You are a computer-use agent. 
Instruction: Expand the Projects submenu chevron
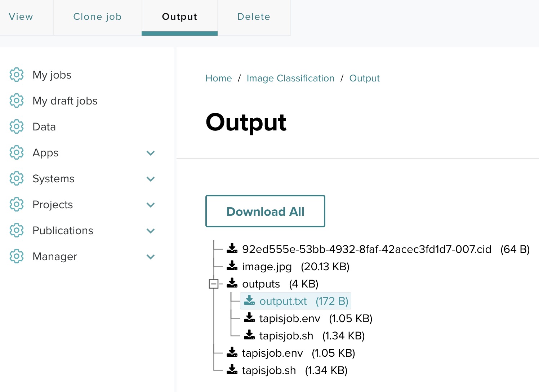(151, 205)
